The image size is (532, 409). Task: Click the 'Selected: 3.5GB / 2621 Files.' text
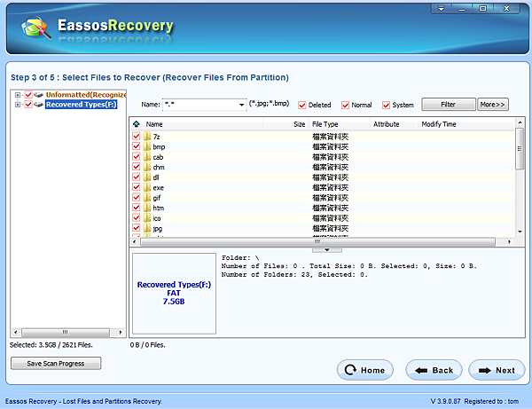(51, 345)
